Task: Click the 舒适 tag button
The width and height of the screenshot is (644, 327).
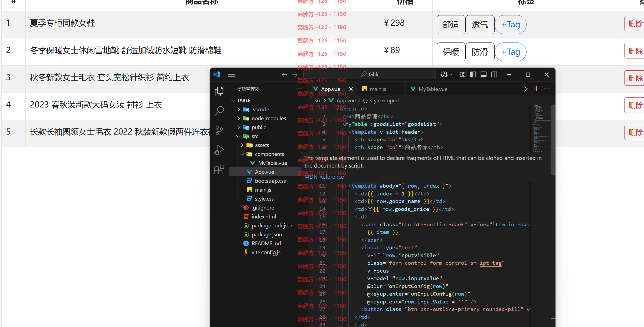Action: tap(451, 25)
